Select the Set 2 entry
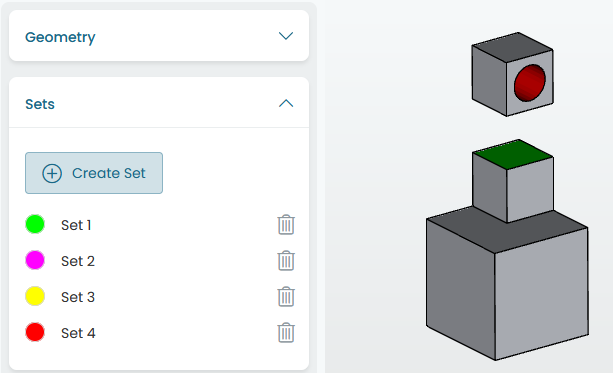The image size is (613, 373). tap(78, 261)
